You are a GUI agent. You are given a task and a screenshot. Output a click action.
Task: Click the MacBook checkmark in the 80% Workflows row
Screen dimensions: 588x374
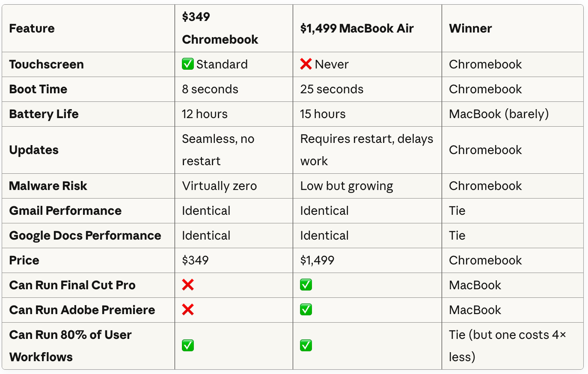click(x=306, y=346)
